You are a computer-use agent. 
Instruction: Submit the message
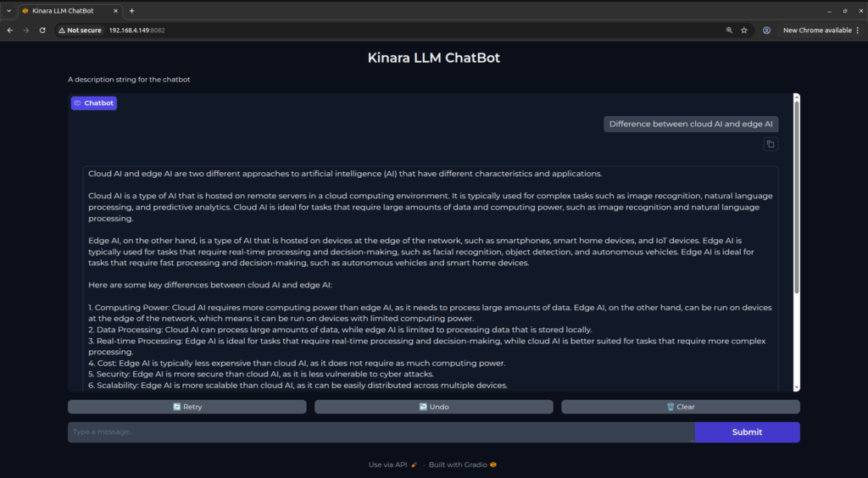(748, 432)
